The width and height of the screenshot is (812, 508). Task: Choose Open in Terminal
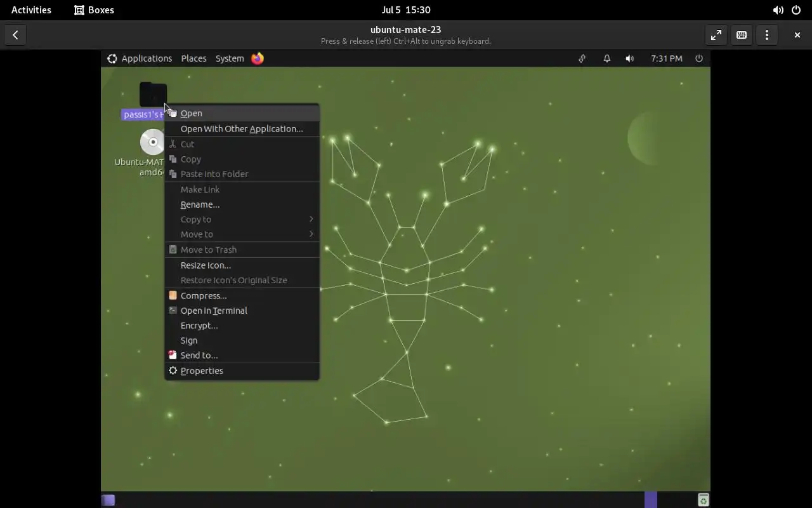[x=242, y=311]
